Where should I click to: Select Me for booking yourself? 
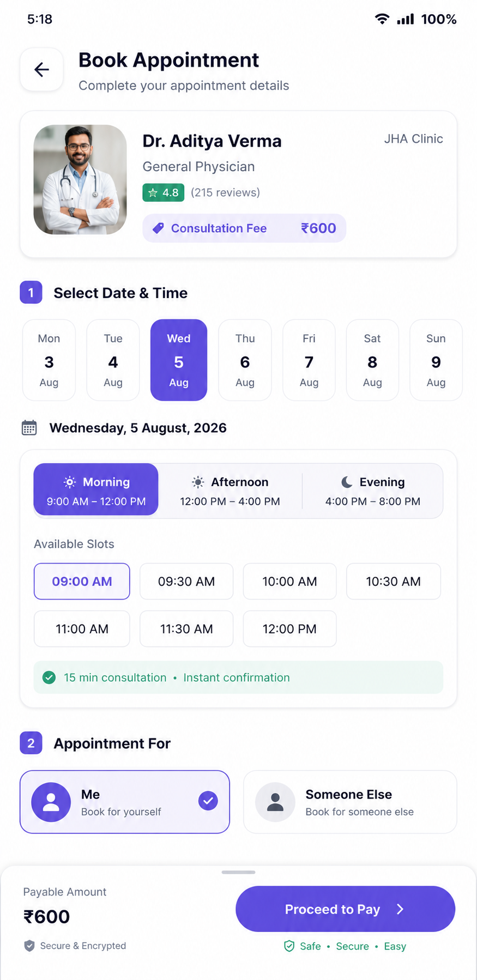(125, 802)
